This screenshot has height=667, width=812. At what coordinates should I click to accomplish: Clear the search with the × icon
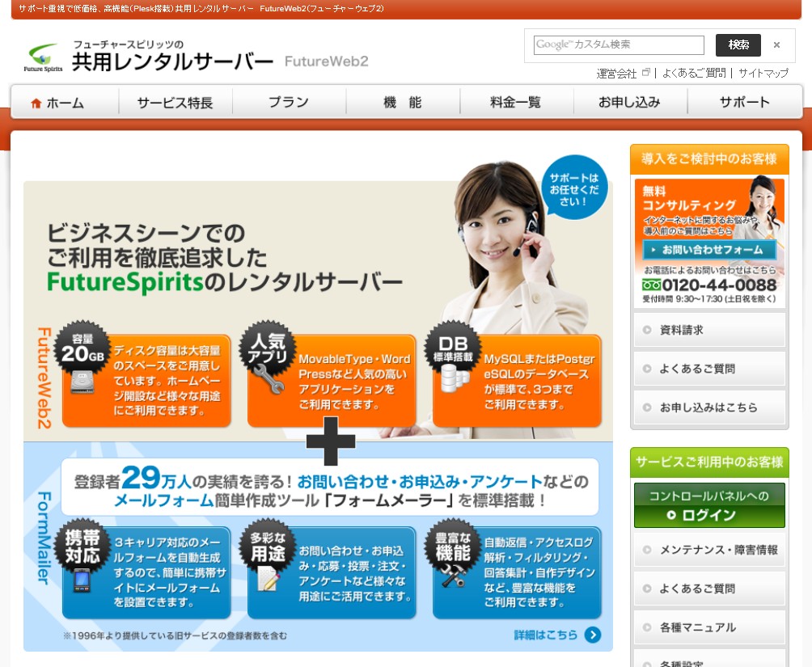click(776, 45)
